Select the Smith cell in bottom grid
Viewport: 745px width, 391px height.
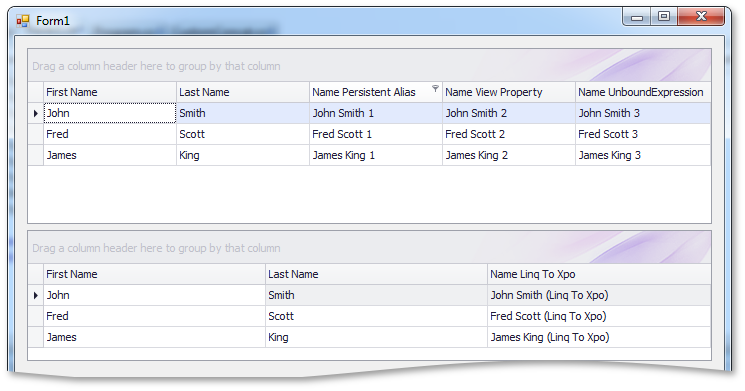376,295
